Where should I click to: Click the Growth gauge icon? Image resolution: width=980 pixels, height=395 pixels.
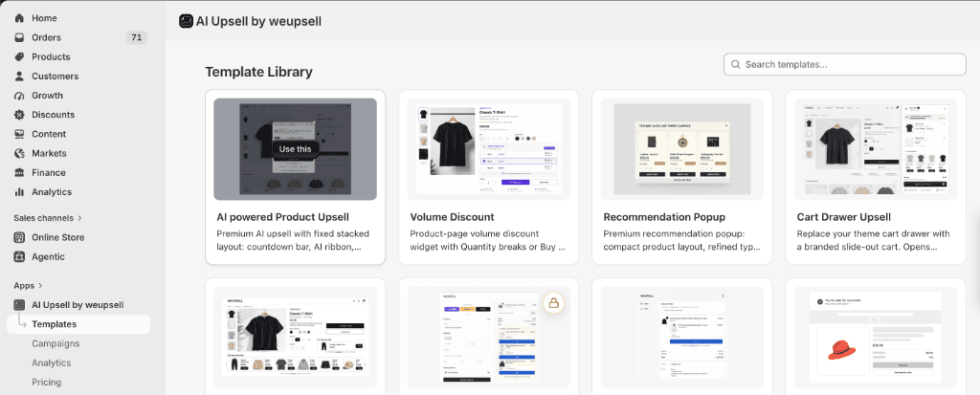click(x=19, y=96)
